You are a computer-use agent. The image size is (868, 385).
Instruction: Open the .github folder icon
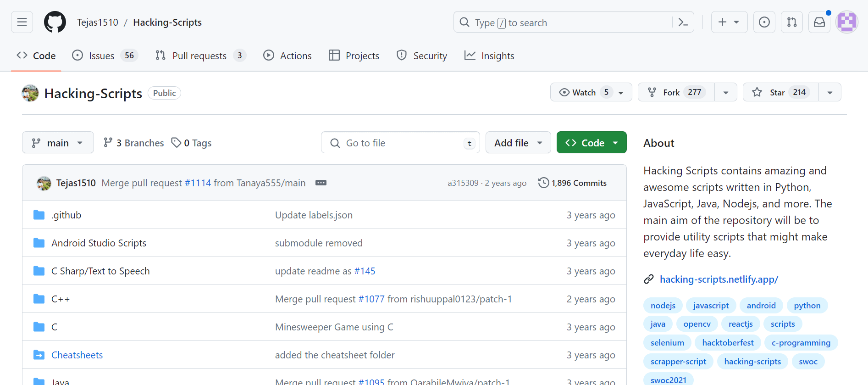39,215
